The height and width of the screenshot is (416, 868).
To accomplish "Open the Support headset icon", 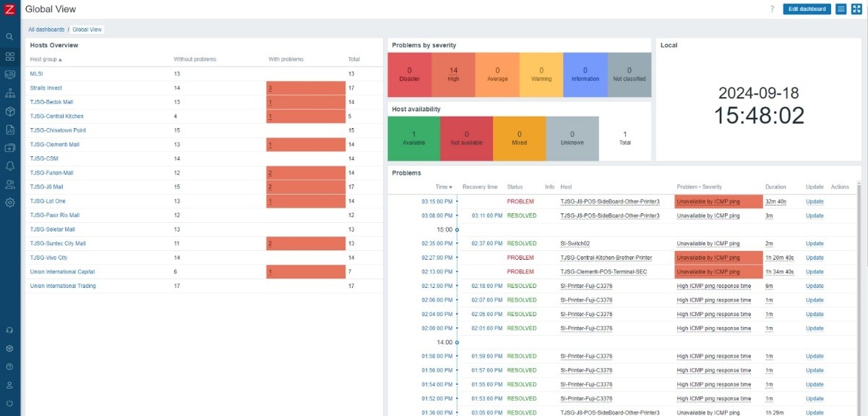I will [x=10, y=330].
